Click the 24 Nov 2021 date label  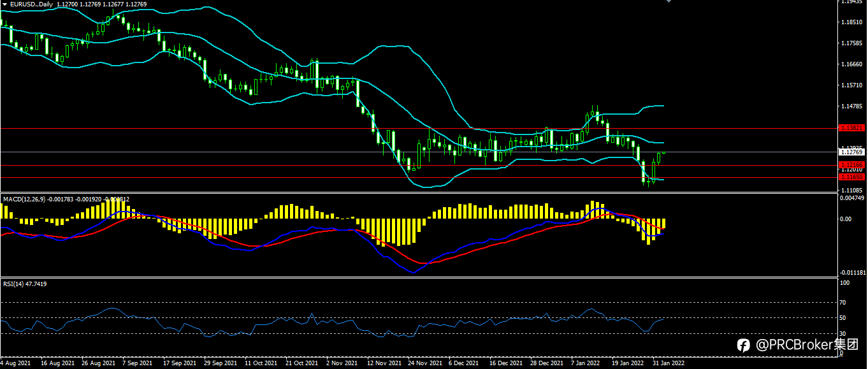coord(426,363)
